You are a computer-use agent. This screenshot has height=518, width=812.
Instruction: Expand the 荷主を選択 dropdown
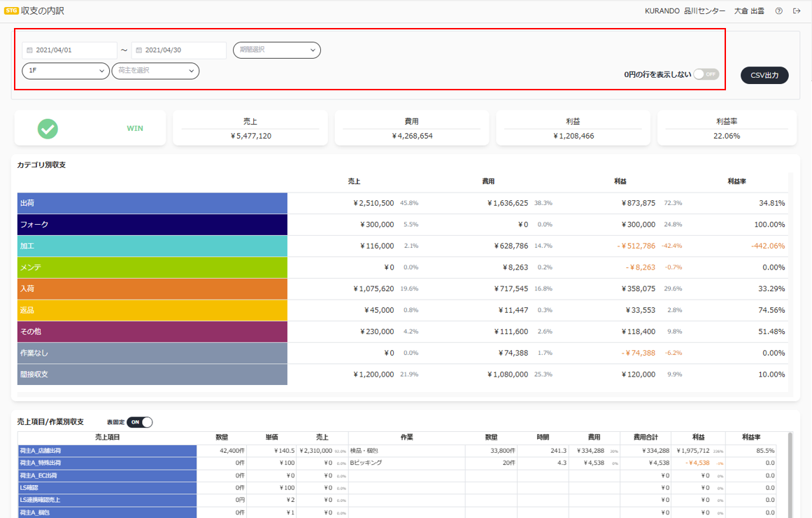(155, 71)
